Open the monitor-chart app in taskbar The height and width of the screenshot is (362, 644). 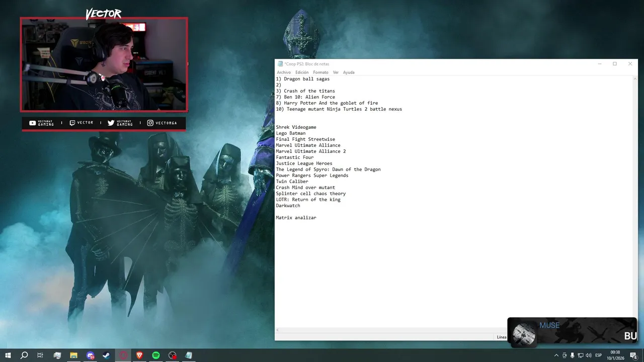tap(57, 355)
